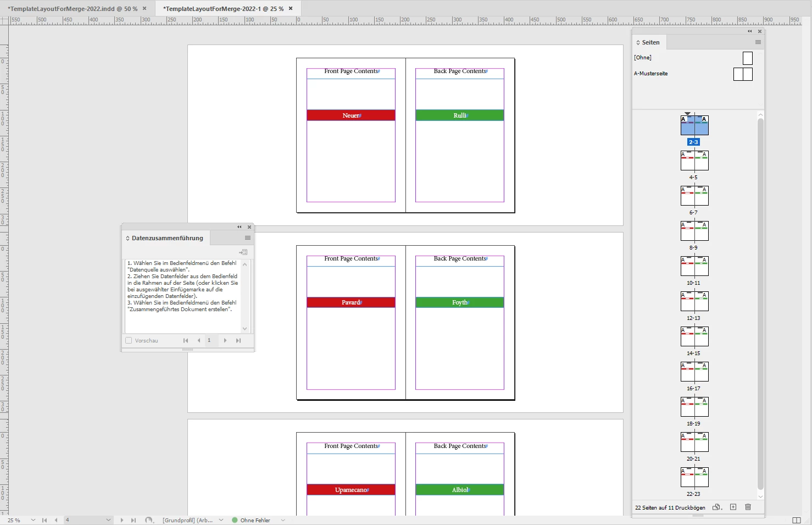This screenshot has height=525, width=812.
Task: Open the page number dropdown showing 4
Action: click(108, 520)
